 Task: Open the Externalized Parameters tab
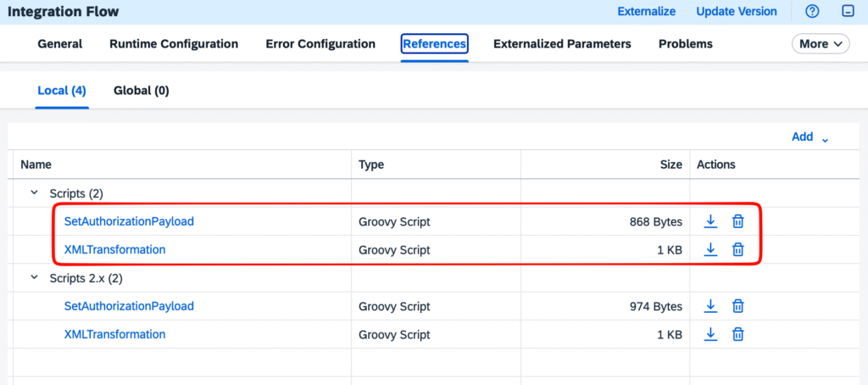(x=562, y=44)
